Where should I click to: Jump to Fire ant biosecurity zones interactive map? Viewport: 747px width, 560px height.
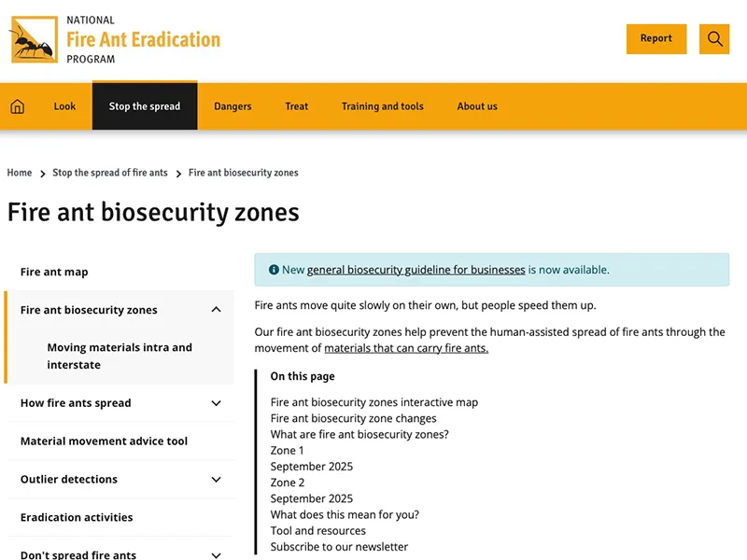point(373,402)
